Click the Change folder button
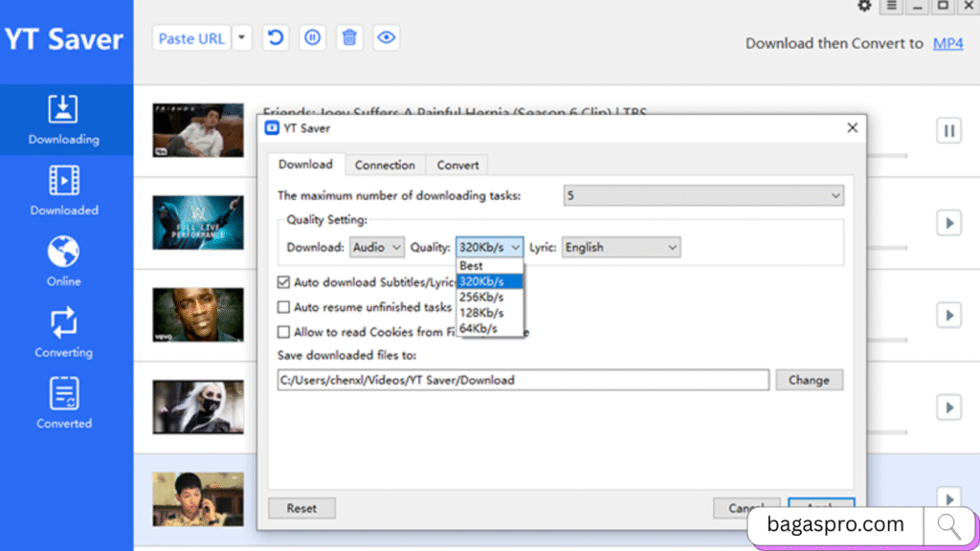The height and width of the screenshot is (551, 980). point(809,380)
